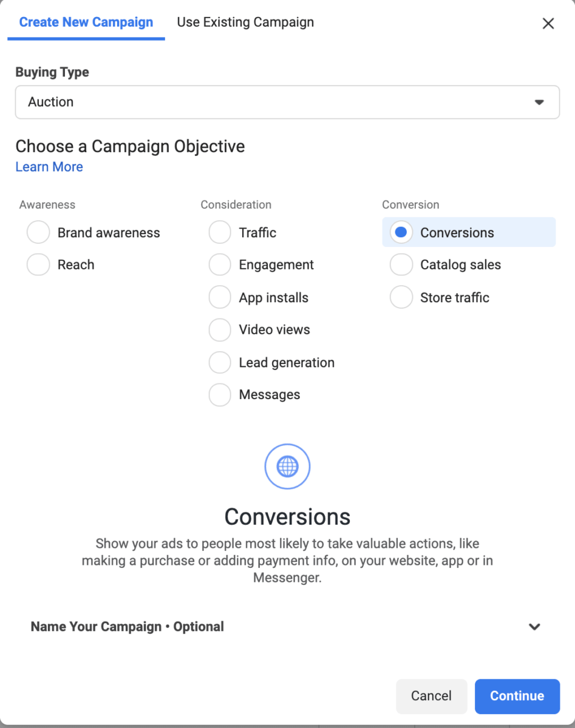Select the Conversions radio button
This screenshot has width=575, height=728.
pos(401,232)
